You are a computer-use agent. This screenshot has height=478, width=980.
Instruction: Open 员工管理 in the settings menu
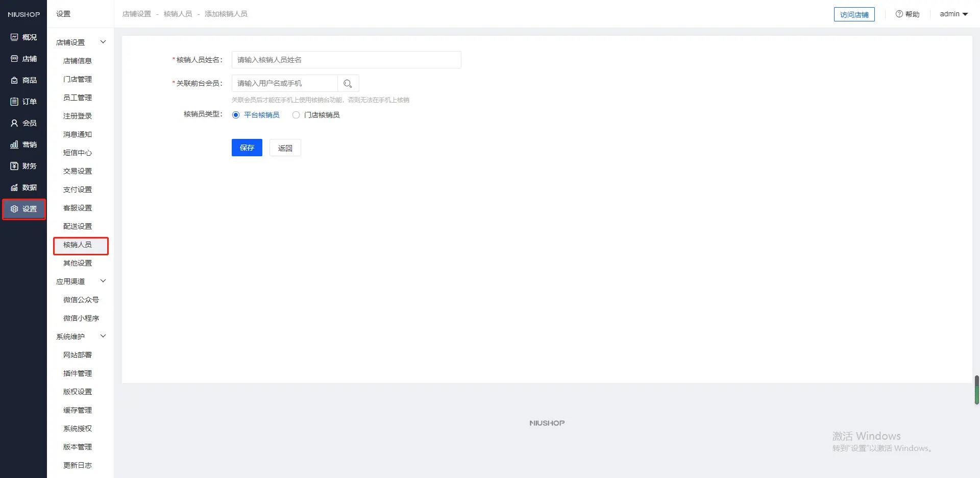(78, 98)
